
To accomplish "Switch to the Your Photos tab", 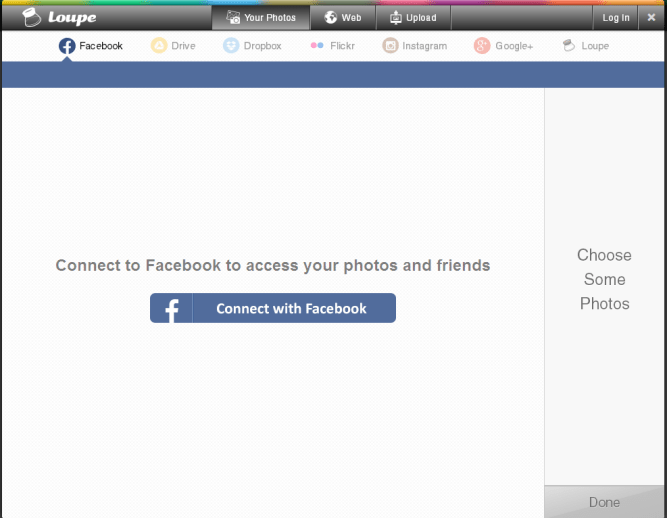I will (x=260, y=18).
